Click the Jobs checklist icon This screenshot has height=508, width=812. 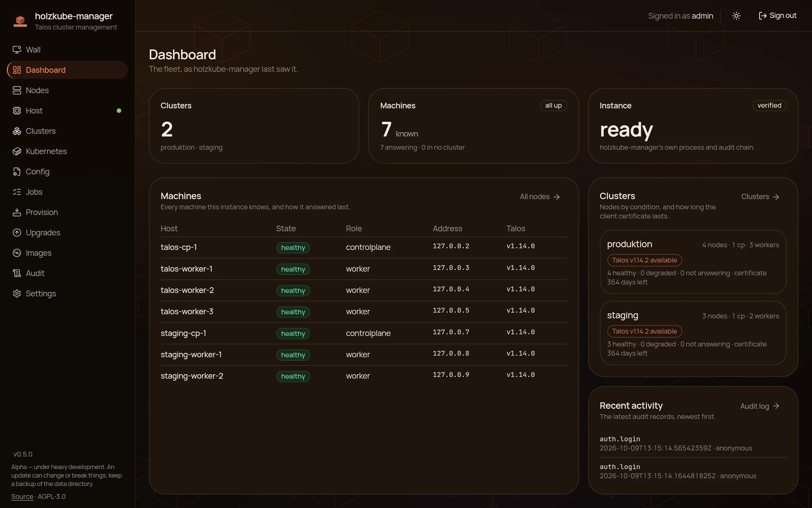17,192
